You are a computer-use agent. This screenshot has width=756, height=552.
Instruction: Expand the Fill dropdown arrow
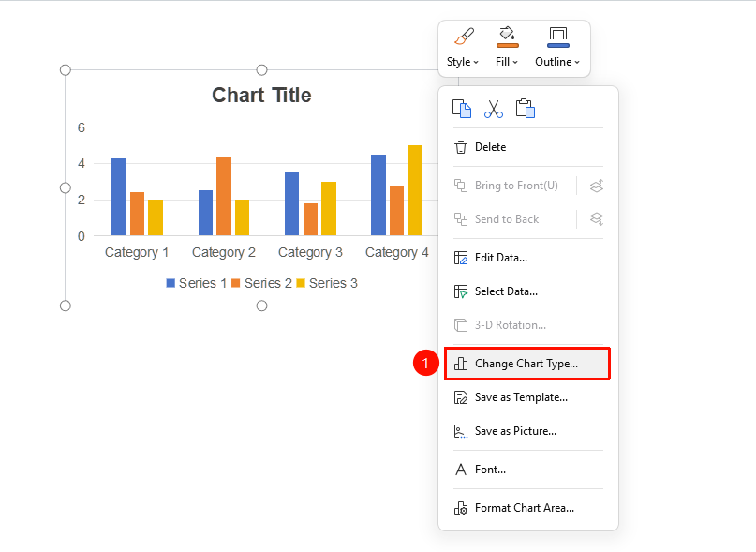point(515,62)
